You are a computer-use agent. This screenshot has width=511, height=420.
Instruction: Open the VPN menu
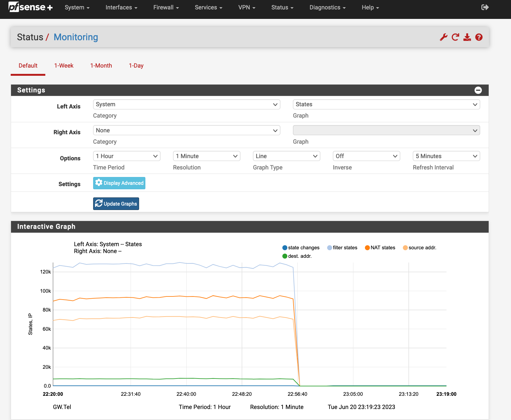pyautogui.click(x=247, y=7)
